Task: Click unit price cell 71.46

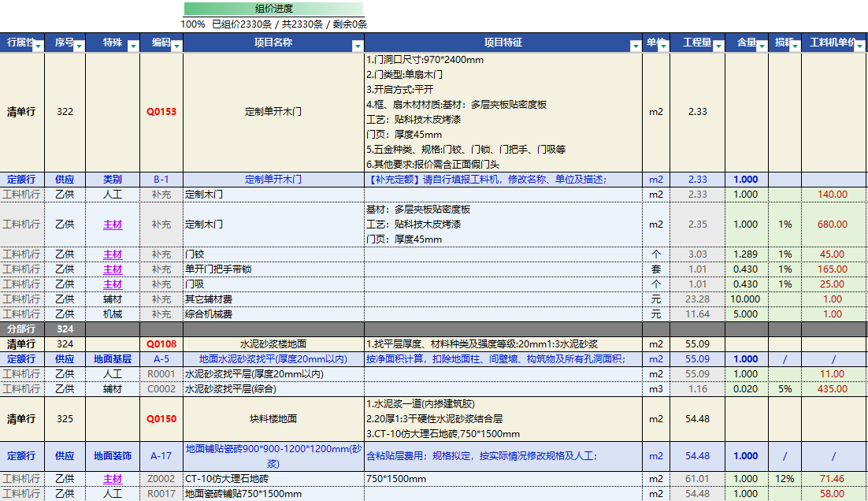Action: (x=833, y=479)
